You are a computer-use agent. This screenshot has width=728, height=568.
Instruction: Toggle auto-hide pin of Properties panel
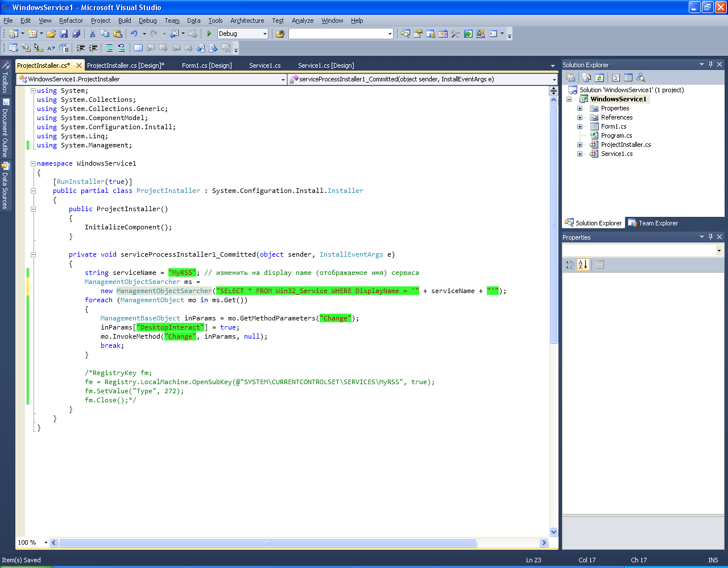pyautogui.click(x=710, y=237)
